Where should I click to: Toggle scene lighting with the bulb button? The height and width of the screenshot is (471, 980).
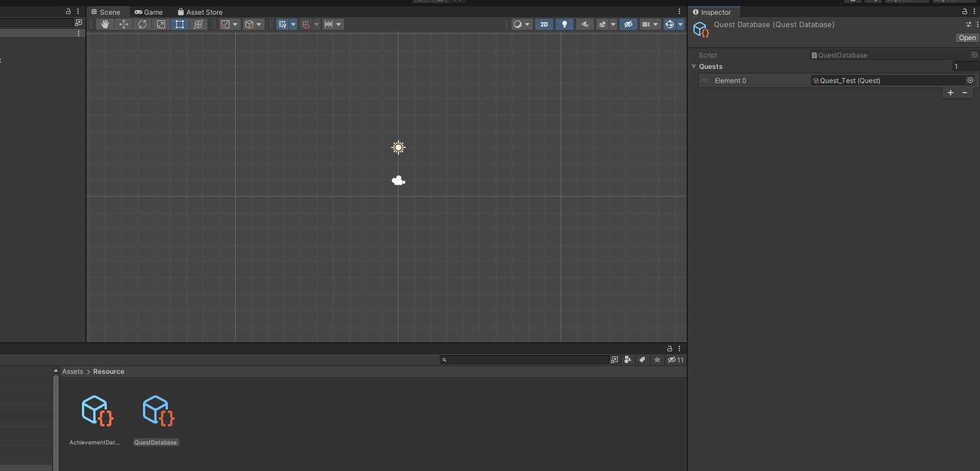point(565,24)
